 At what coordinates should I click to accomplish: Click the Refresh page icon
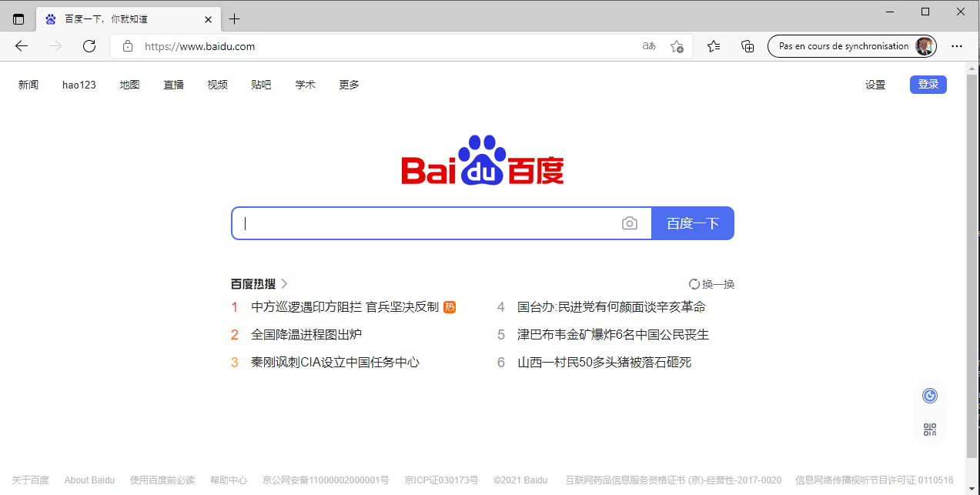[89, 46]
